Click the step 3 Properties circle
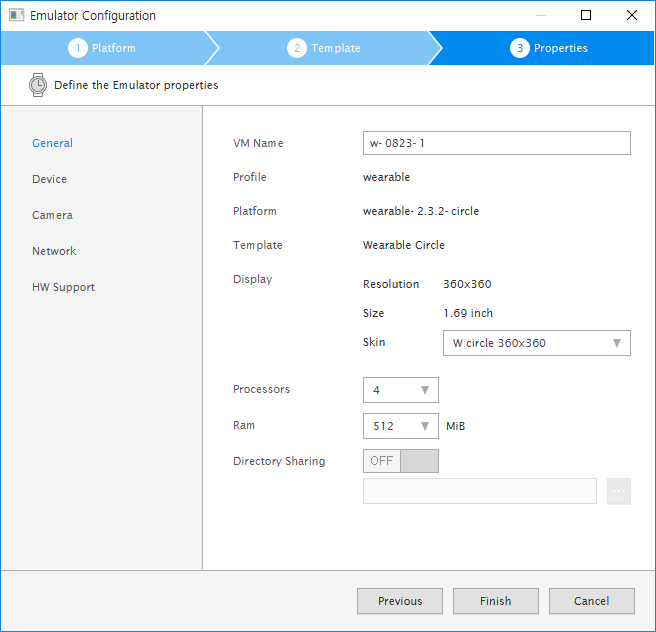656x632 pixels. coord(519,48)
